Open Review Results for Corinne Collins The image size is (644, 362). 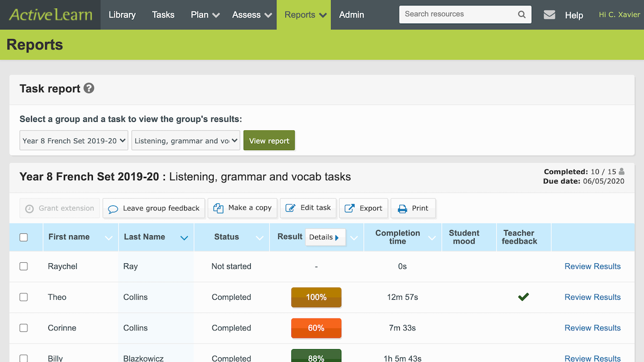pyautogui.click(x=592, y=328)
